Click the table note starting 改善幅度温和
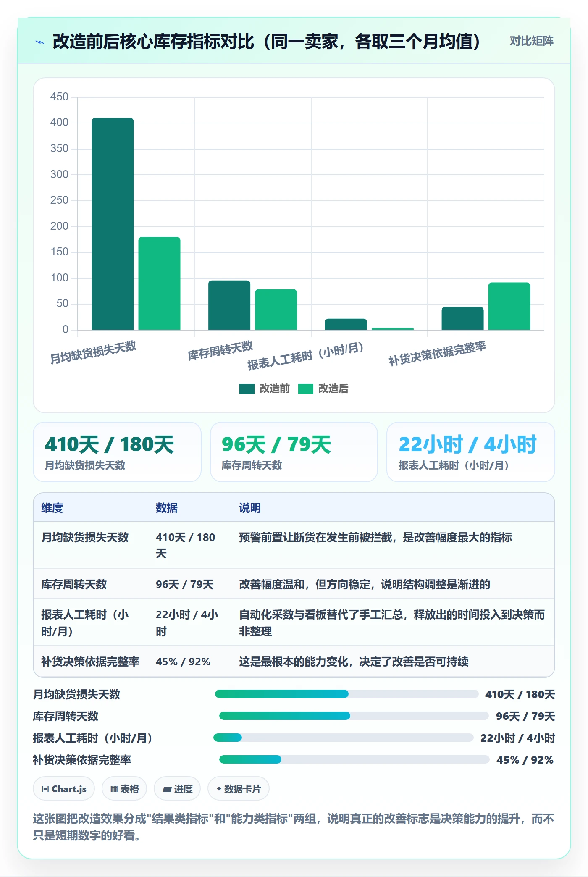588x877 pixels. tap(365, 584)
